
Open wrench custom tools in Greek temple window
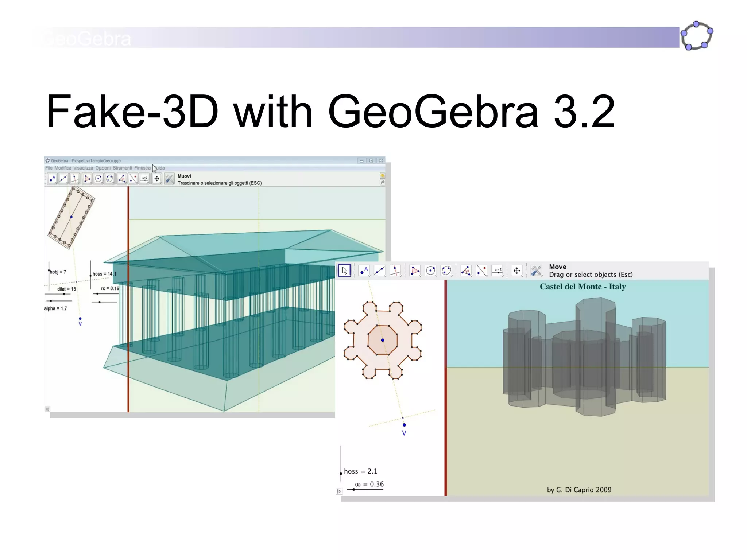pos(169,179)
